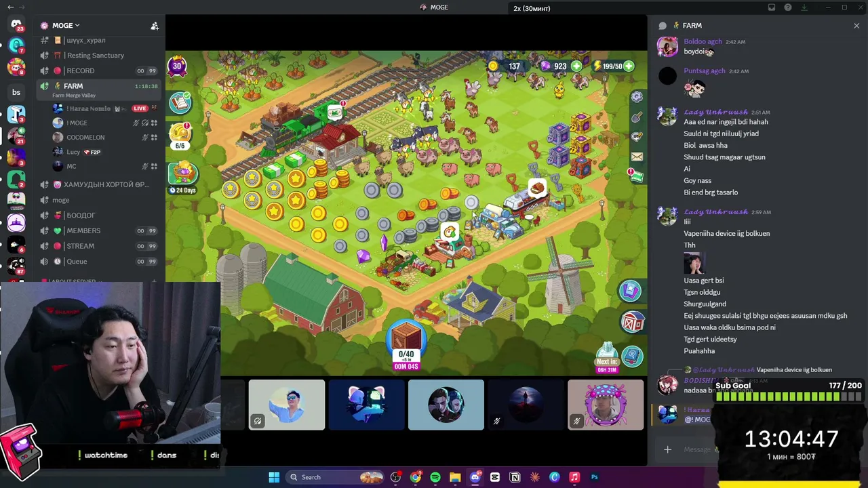The height and width of the screenshot is (488, 868).
Task: Join the Resting Sanctuary voice channel
Action: [x=100, y=56]
